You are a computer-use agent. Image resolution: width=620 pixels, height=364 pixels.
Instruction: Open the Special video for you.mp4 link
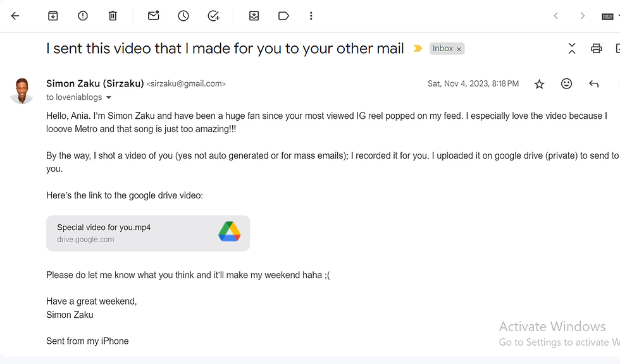click(147, 233)
